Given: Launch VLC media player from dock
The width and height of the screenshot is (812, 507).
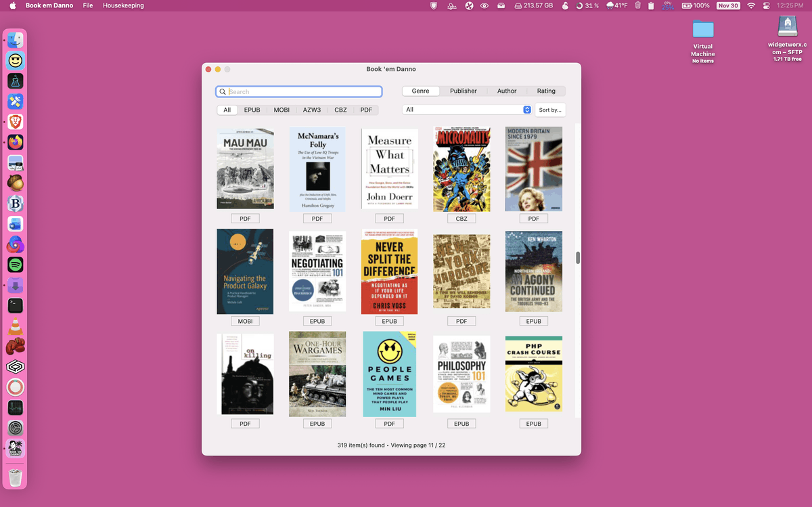Looking at the screenshot, I should 15,327.
